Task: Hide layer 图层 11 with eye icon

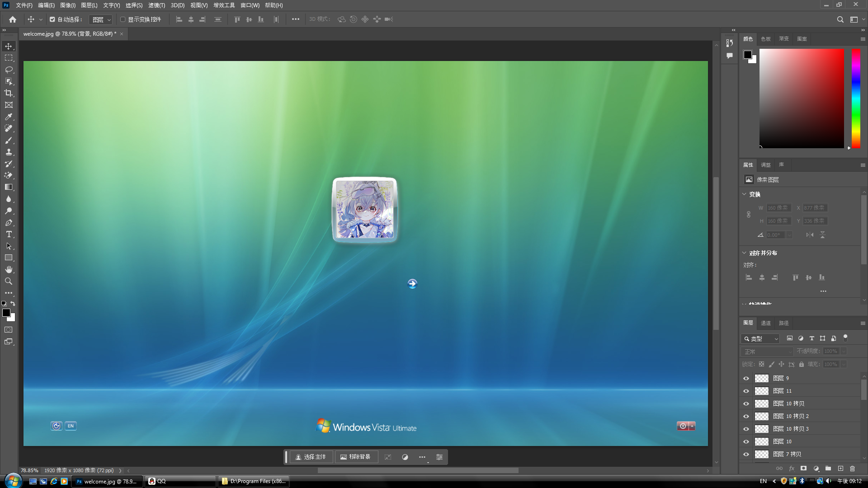Action: (x=746, y=391)
